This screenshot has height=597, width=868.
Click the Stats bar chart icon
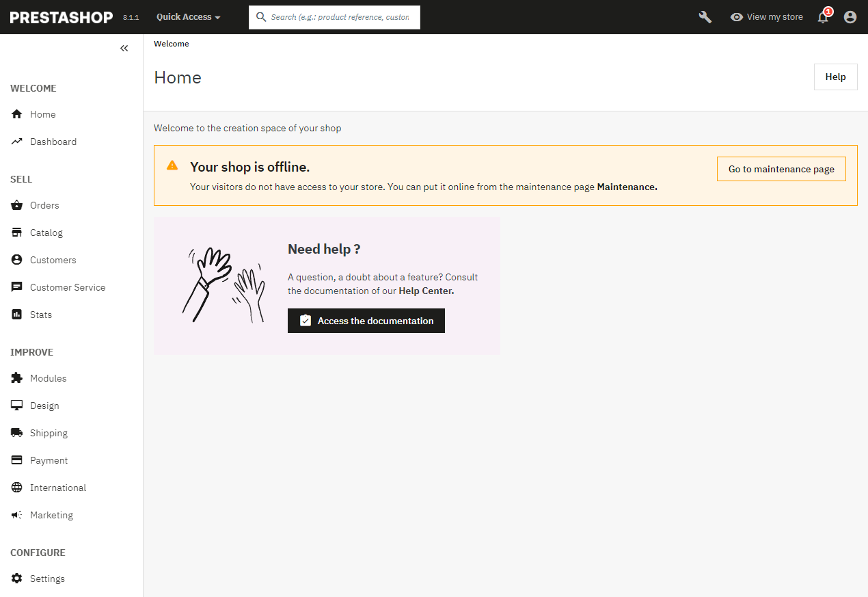point(17,315)
